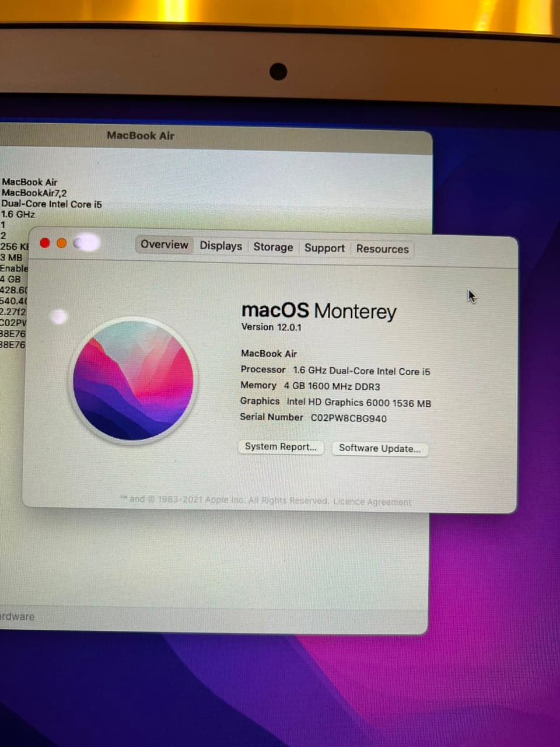Switch to the Overview tab

(x=164, y=245)
